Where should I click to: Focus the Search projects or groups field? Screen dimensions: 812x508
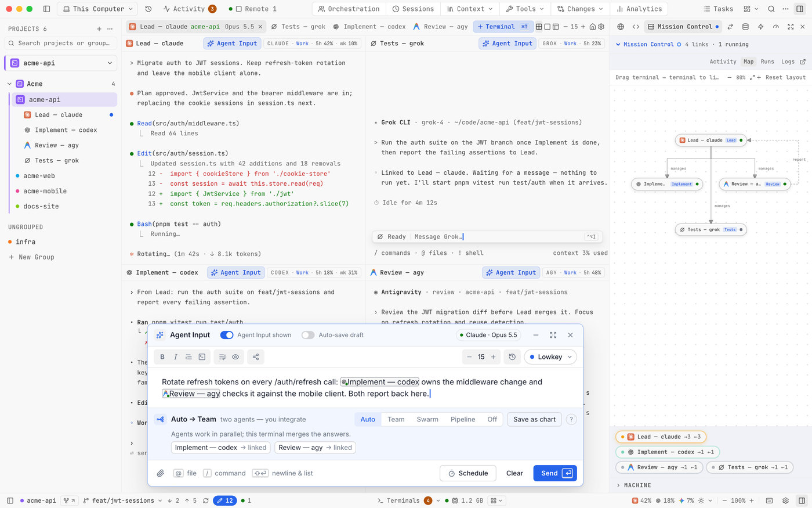tap(61, 43)
